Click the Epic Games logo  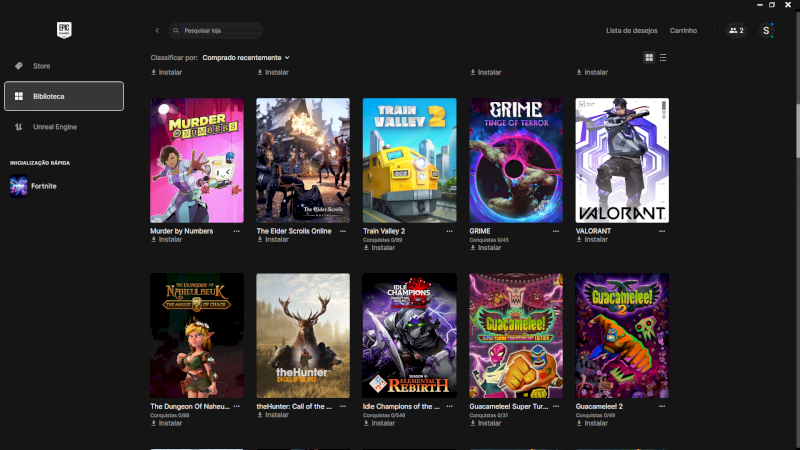(x=64, y=30)
